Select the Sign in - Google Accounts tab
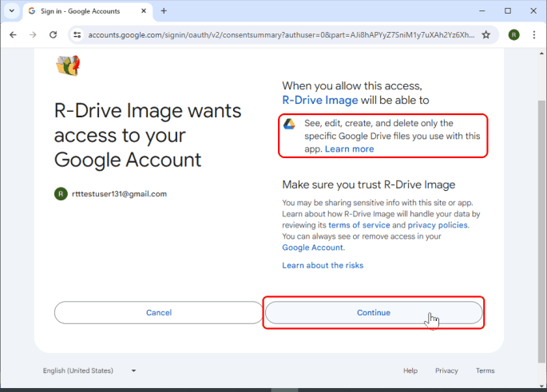The width and height of the screenshot is (547, 392). coord(87,11)
